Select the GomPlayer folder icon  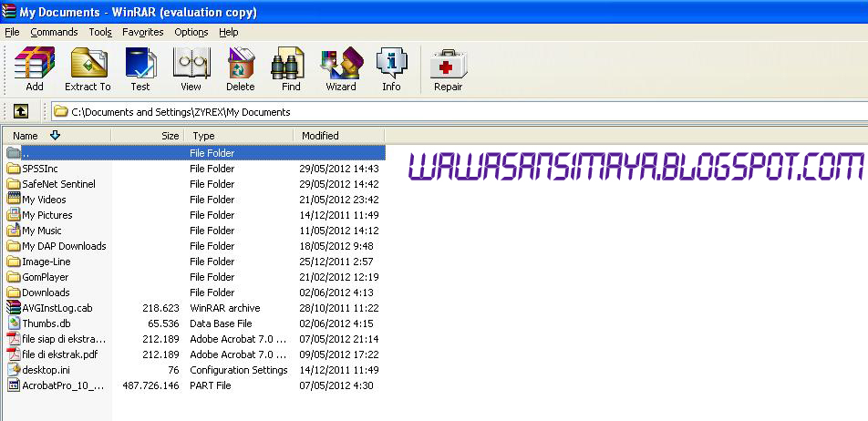click(14, 277)
